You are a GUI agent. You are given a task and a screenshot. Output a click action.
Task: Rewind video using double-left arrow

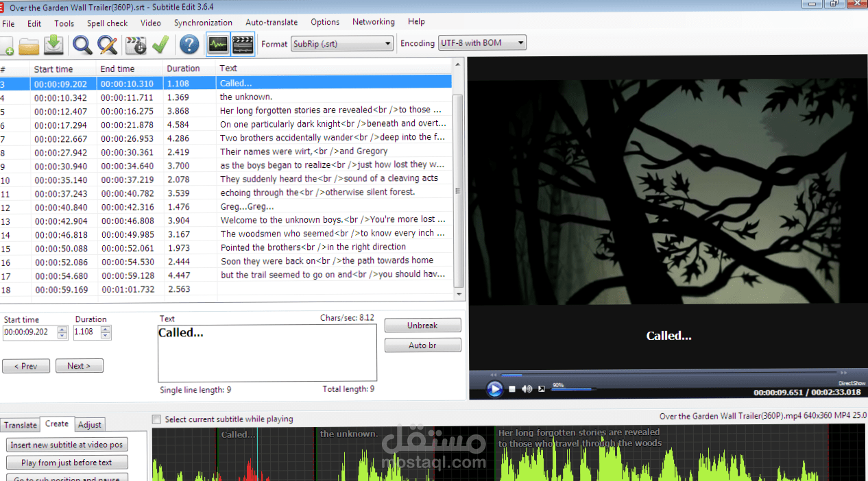pyautogui.click(x=493, y=374)
